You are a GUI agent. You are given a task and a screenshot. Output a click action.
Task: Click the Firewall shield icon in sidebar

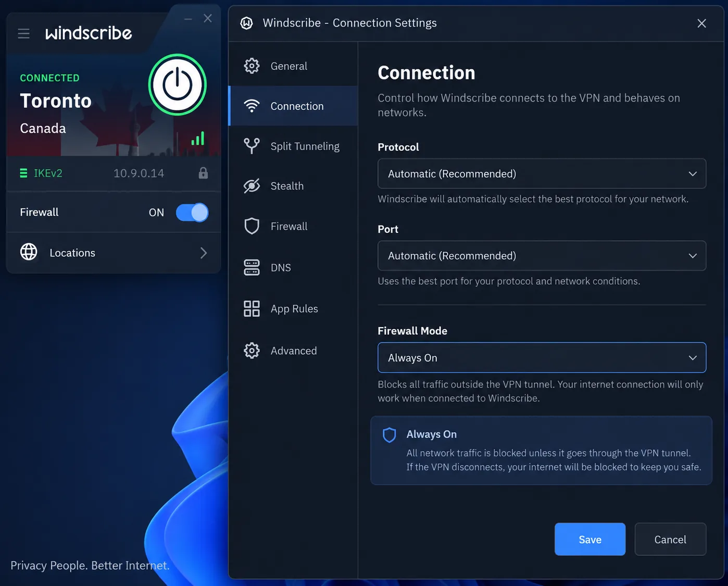point(252,226)
